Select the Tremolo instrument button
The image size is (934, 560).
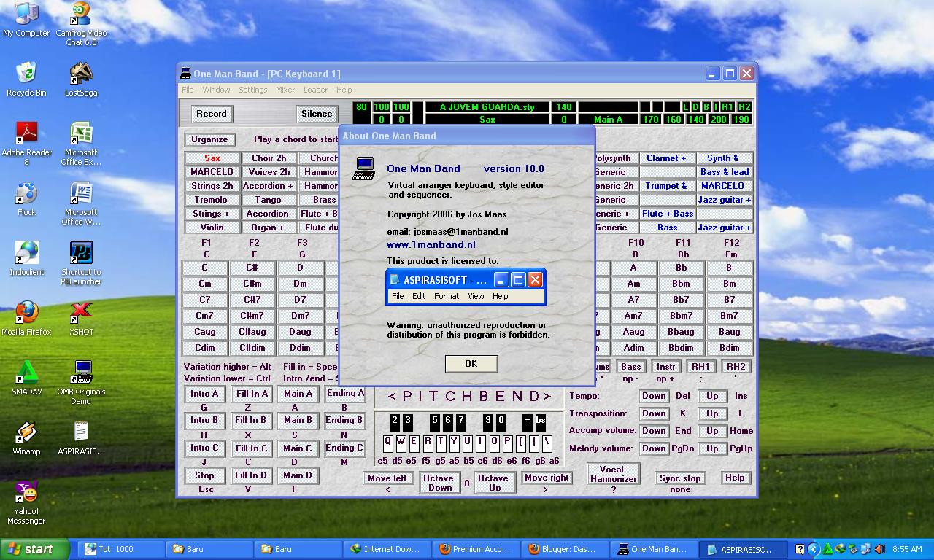212,200
